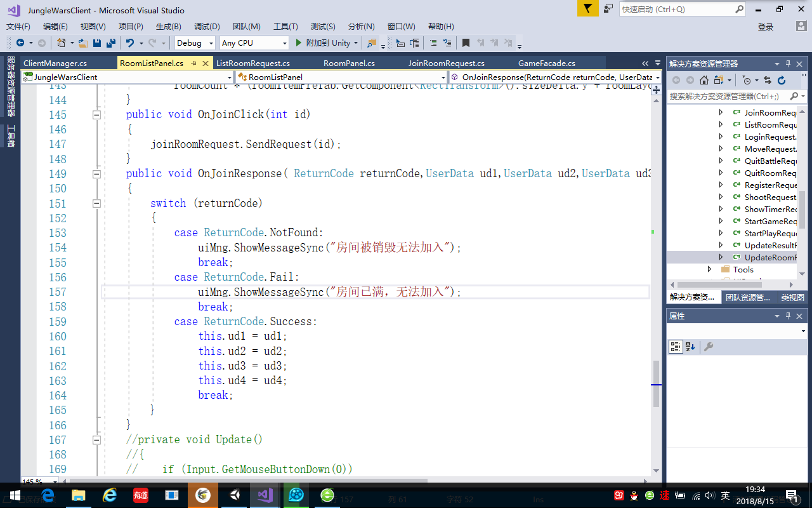812x508 pixels.
Task: Collapse OnJoinClick method outline box
Action: (x=96, y=115)
